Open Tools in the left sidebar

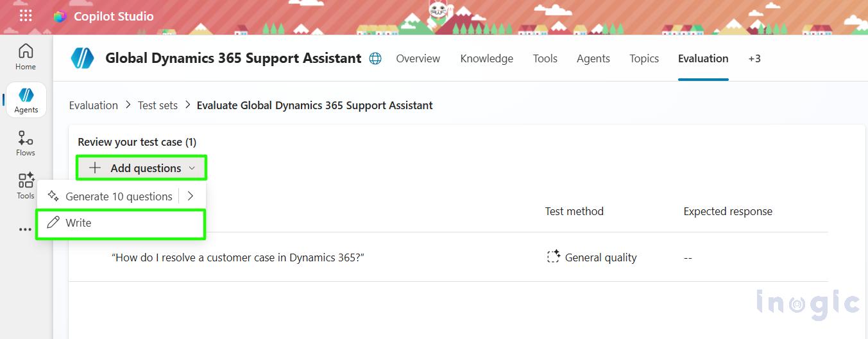tap(26, 186)
